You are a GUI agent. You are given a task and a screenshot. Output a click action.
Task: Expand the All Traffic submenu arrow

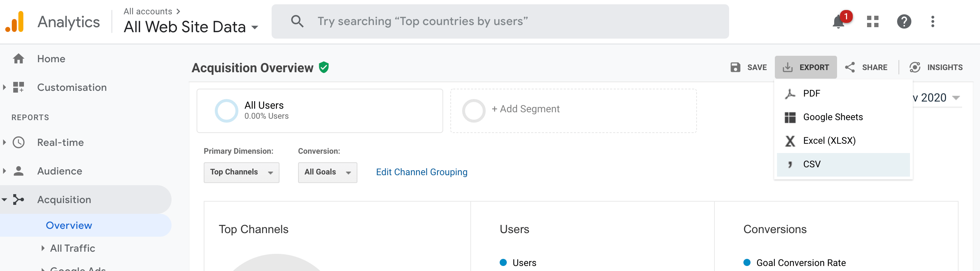pos(43,248)
